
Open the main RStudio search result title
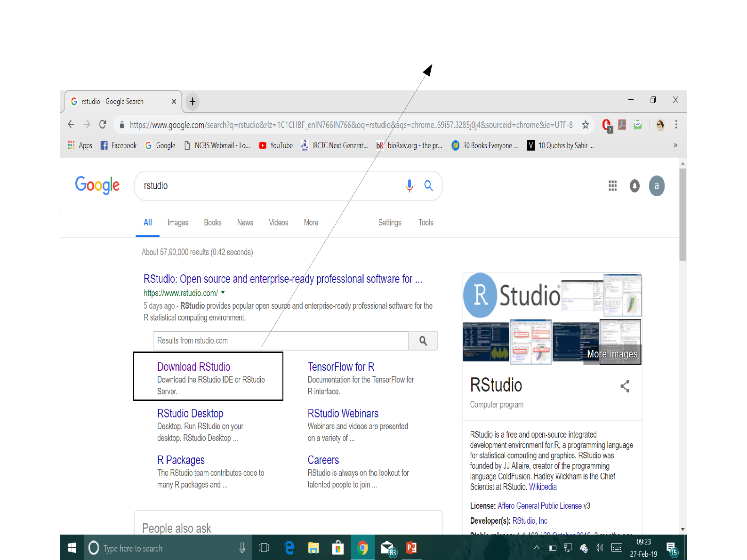pyautogui.click(x=283, y=279)
